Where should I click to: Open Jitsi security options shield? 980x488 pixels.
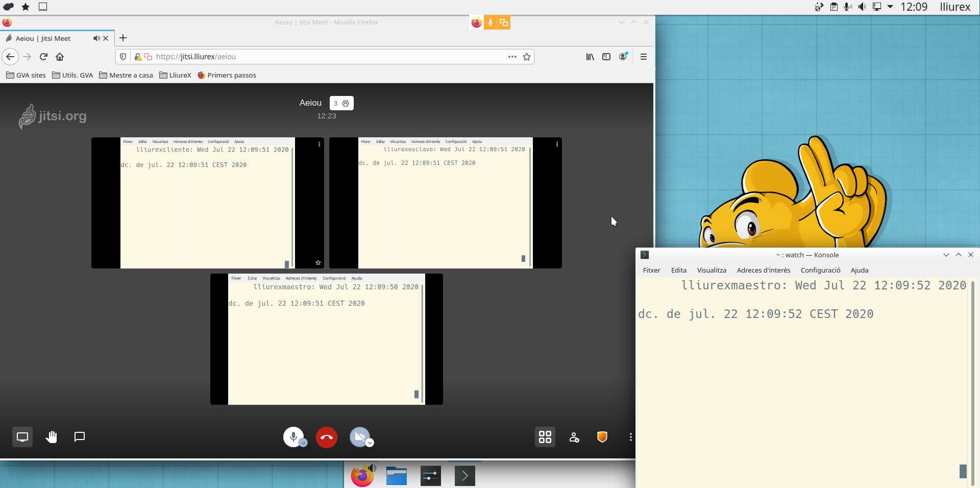pyautogui.click(x=602, y=437)
